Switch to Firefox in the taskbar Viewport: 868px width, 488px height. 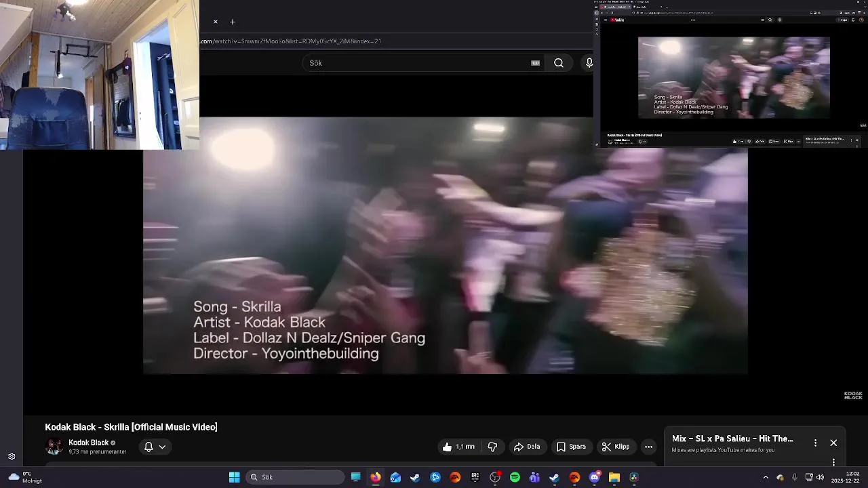click(375, 477)
